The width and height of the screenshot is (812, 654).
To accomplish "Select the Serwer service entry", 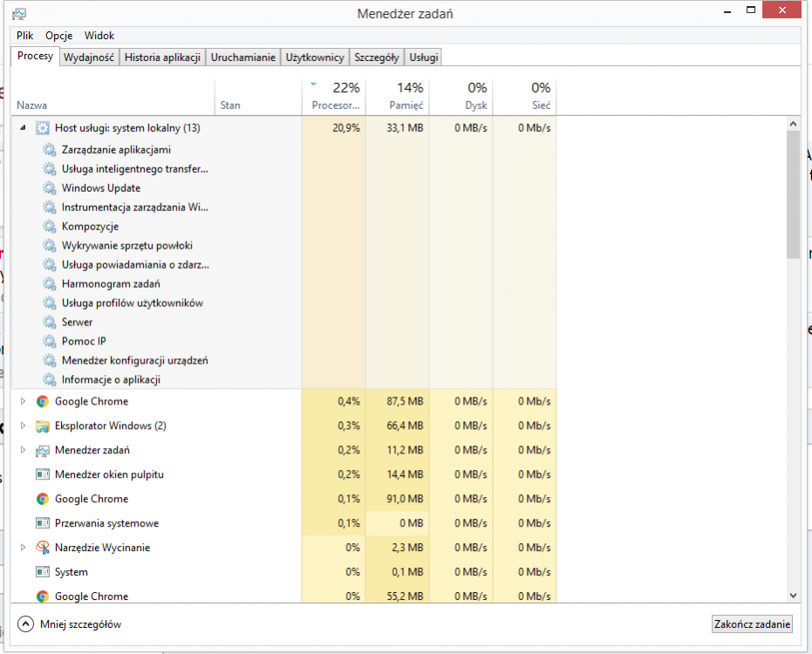I will (x=77, y=323).
